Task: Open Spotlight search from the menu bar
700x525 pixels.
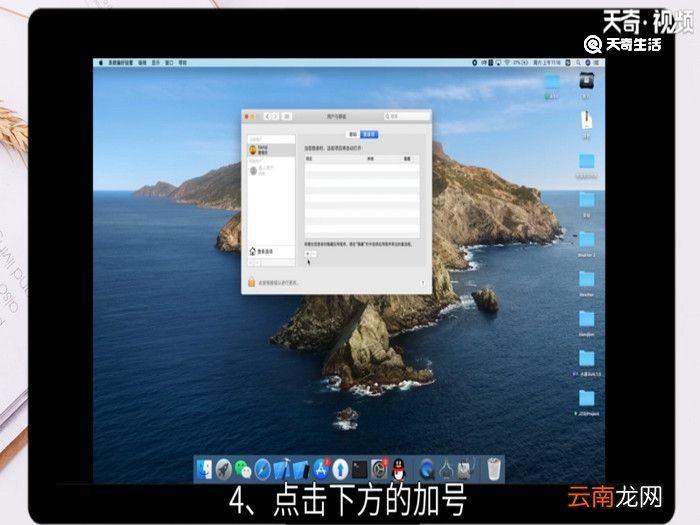Action: pos(579,63)
